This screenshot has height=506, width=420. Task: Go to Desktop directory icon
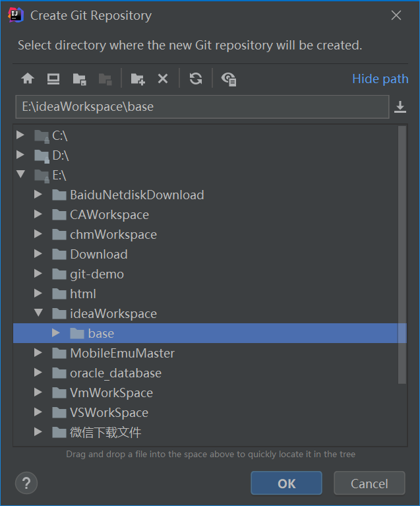click(x=53, y=79)
